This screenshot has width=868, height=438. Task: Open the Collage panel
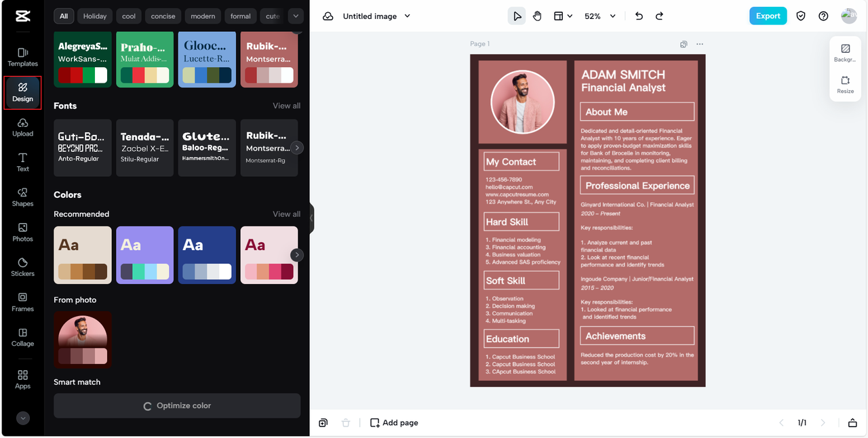click(x=22, y=338)
